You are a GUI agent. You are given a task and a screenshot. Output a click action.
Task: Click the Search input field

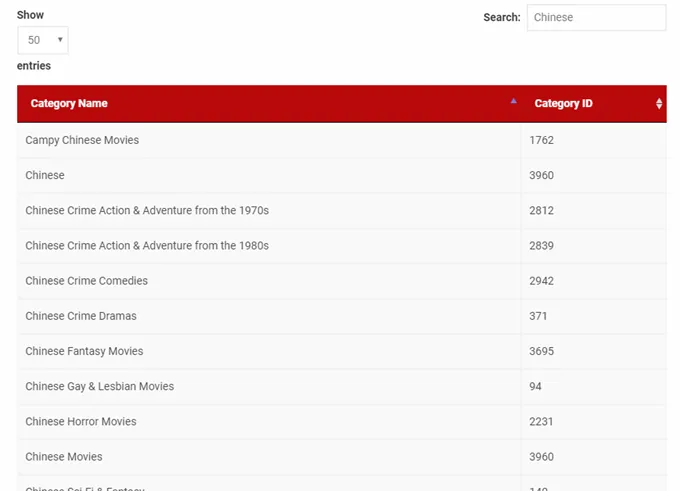[x=596, y=17]
